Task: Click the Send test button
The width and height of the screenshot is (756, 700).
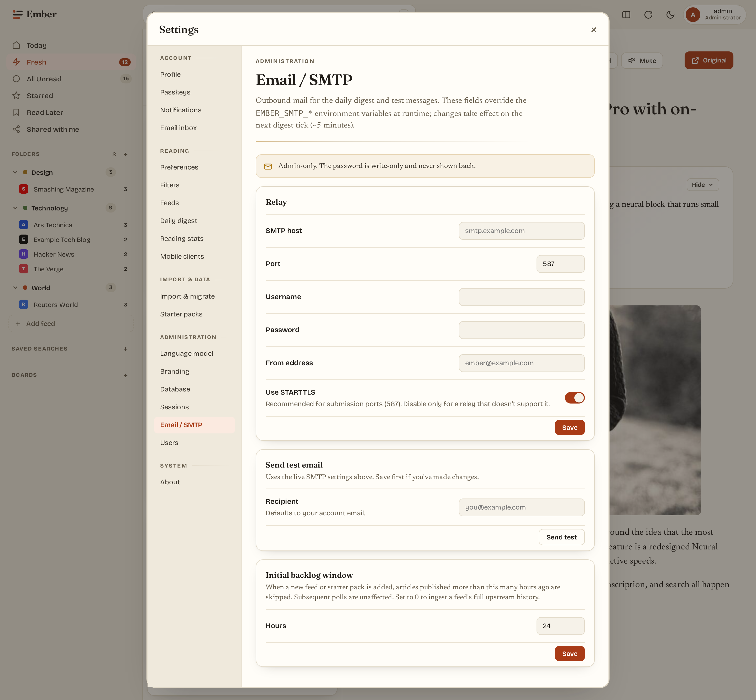Action: pyautogui.click(x=561, y=537)
